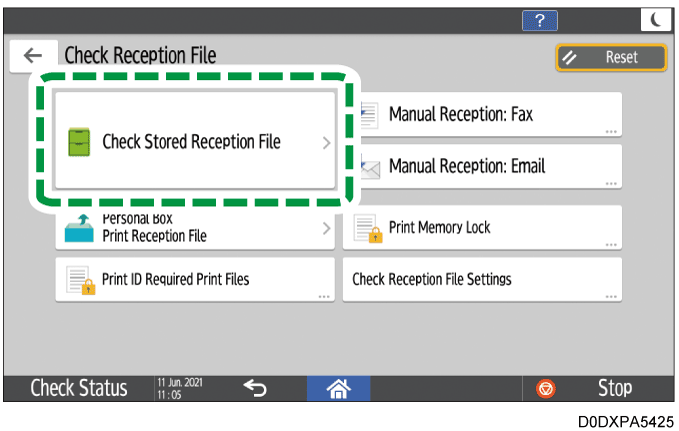The width and height of the screenshot is (679, 431).
Task: Open Check Reception File Settings
Action: 482,279
